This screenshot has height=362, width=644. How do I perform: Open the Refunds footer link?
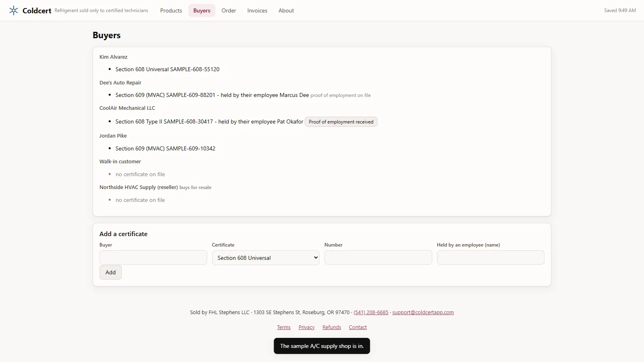(x=332, y=327)
